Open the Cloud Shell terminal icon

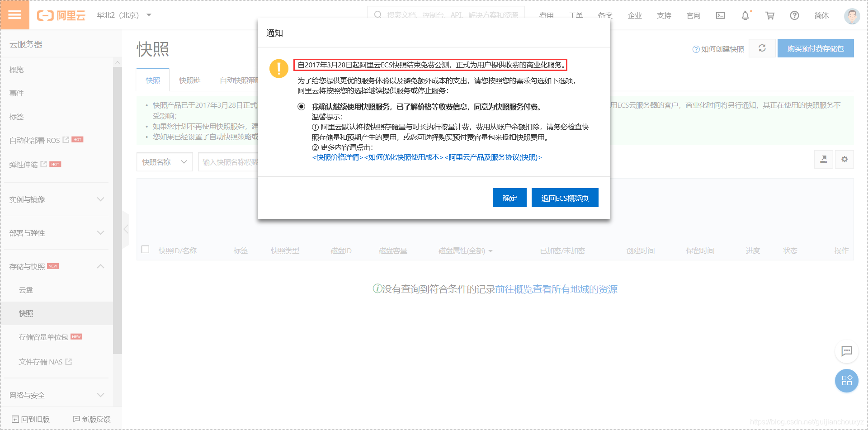[x=721, y=15]
